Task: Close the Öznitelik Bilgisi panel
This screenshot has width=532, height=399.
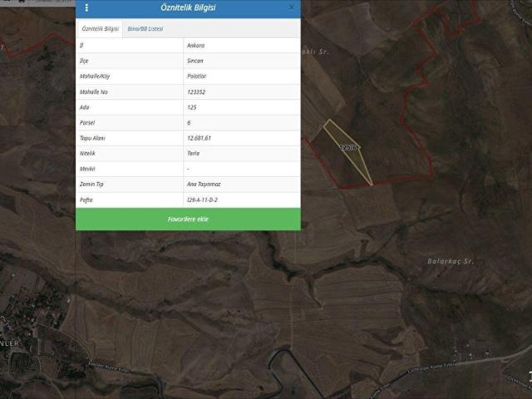Action: click(x=291, y=7)
